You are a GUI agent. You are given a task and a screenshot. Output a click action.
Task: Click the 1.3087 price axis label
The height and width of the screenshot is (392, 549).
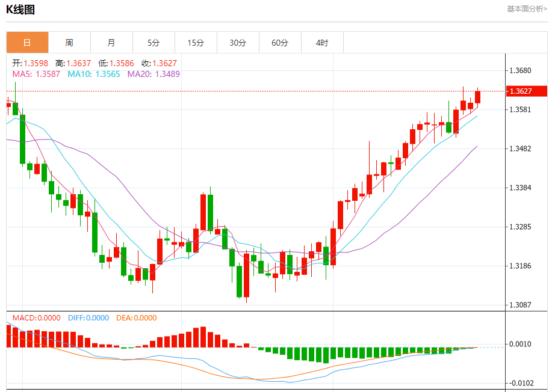click(x=520, y=305)
